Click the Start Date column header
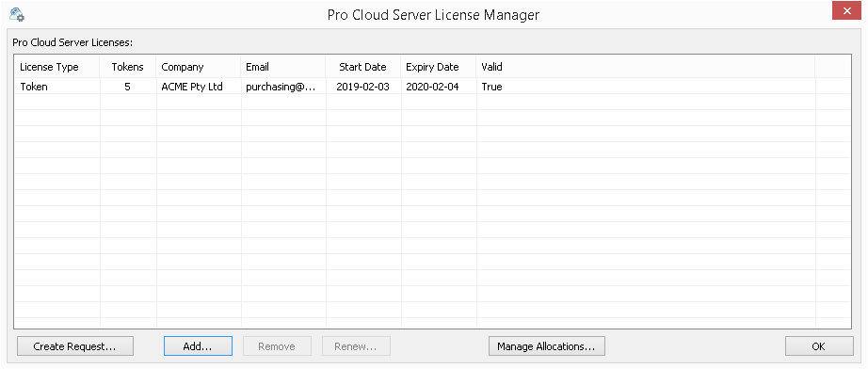The image size is (868, 369). [x=363, y=67]
